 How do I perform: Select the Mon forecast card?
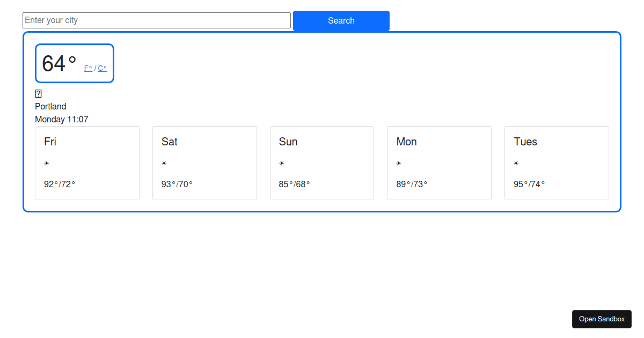pyautogui.click(x=439, y=163)
